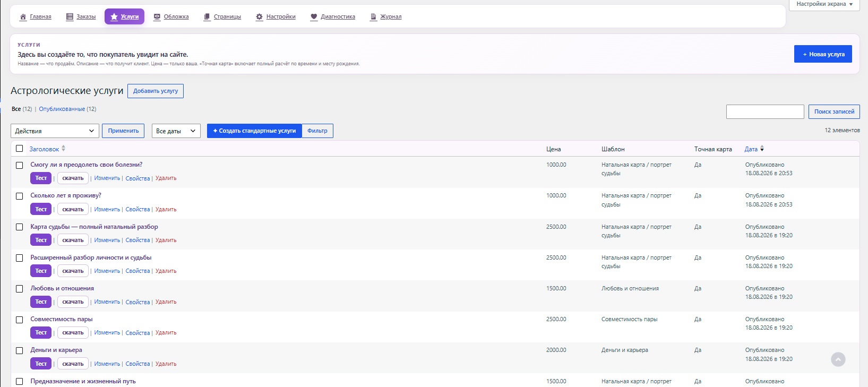Sort by the Дата column arrow
This screenshot has height=387, width=868.
(762, 149)
